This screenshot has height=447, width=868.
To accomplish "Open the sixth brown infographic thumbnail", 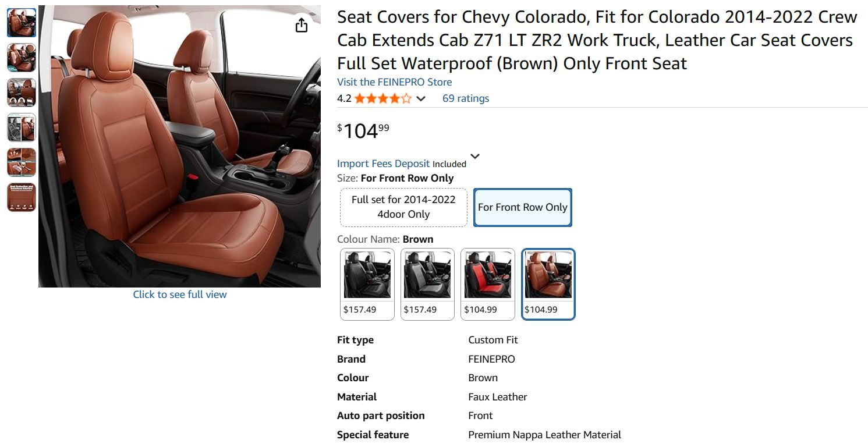I will click(x=22, y=197).
